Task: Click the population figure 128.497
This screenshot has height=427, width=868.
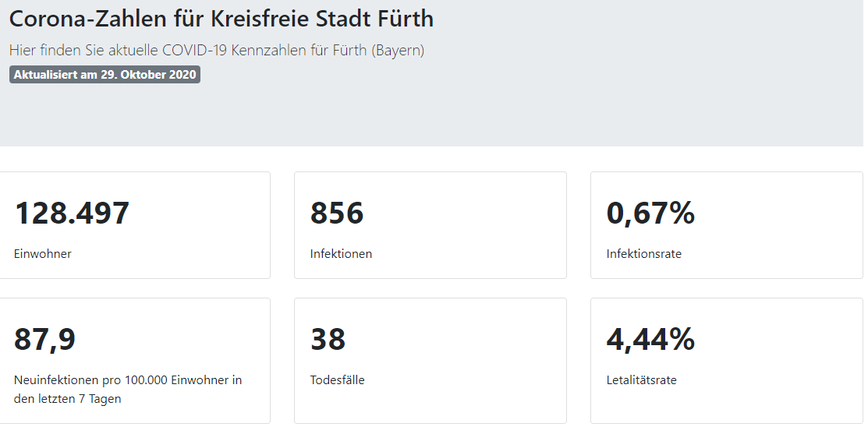Action: pos(72,213)
